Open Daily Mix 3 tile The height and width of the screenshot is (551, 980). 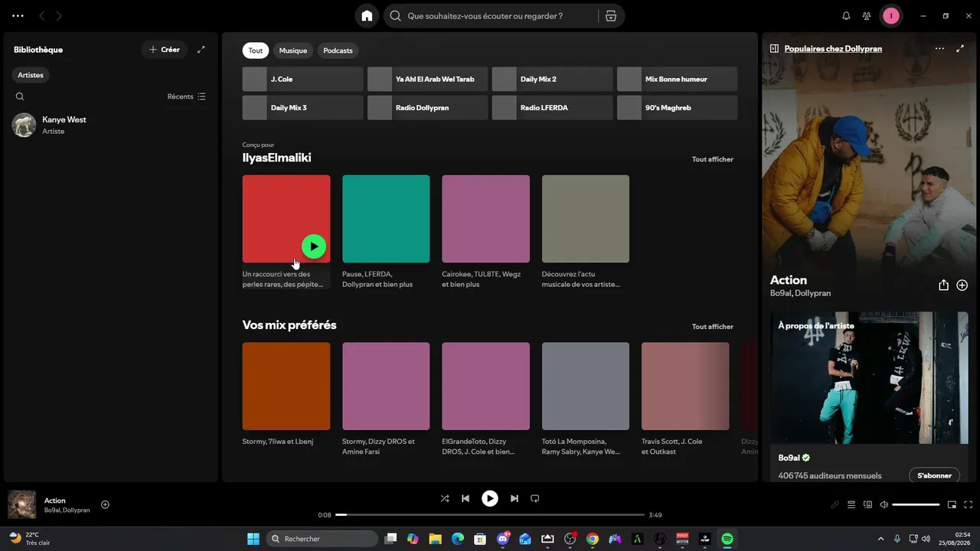(x=303, y=108)
